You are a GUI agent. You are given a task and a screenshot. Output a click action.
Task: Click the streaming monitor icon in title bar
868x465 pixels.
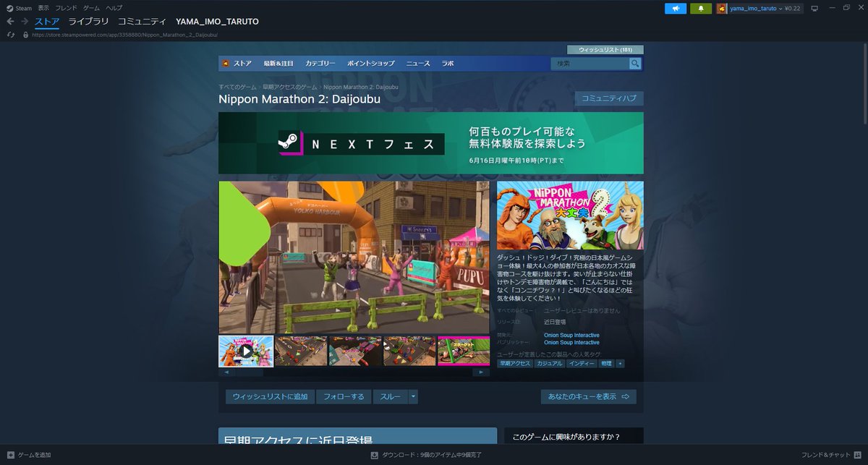(815, 8)
